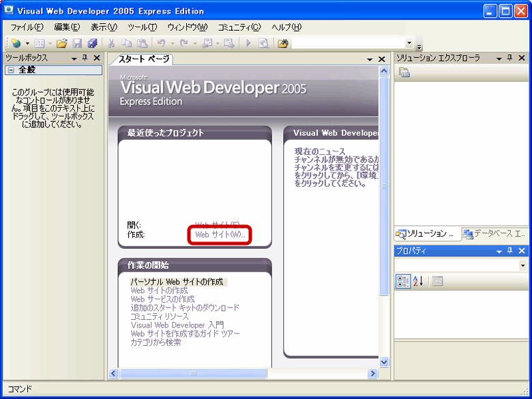Click the Save All icon
The width and height of the screenshot is (532, 399).
point(92,44)
